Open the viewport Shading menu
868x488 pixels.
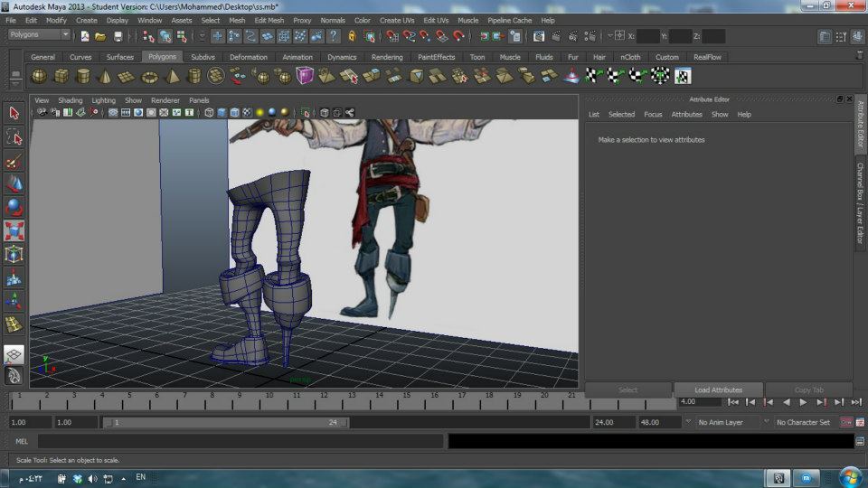tap(71, 100)
